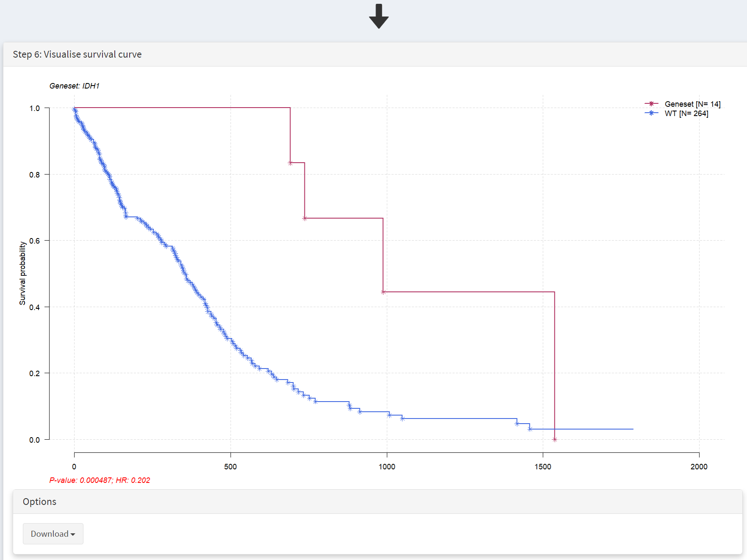
Task: Click the y-axis tick label 0.6
Action: (x=34, y=241)
